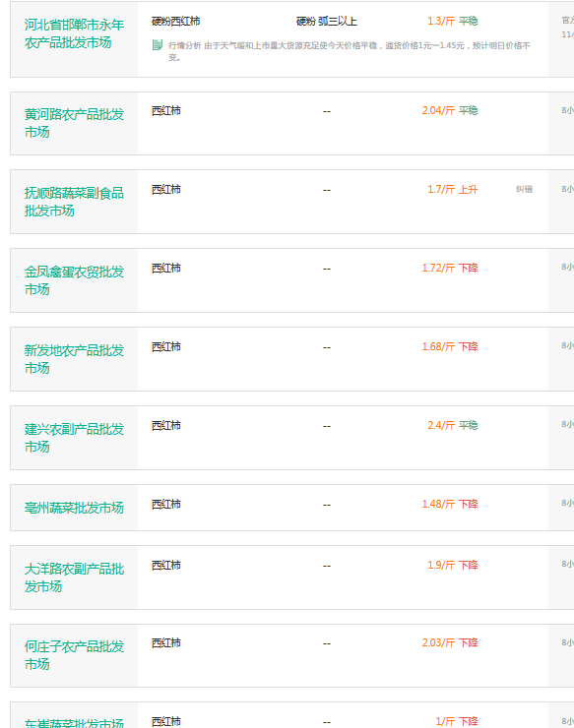Image resolution: width=574 pixels, height=728 pixels.
Task: Open 金凤鑫蛋农贸批发市场 link
Action: point(74,280)
